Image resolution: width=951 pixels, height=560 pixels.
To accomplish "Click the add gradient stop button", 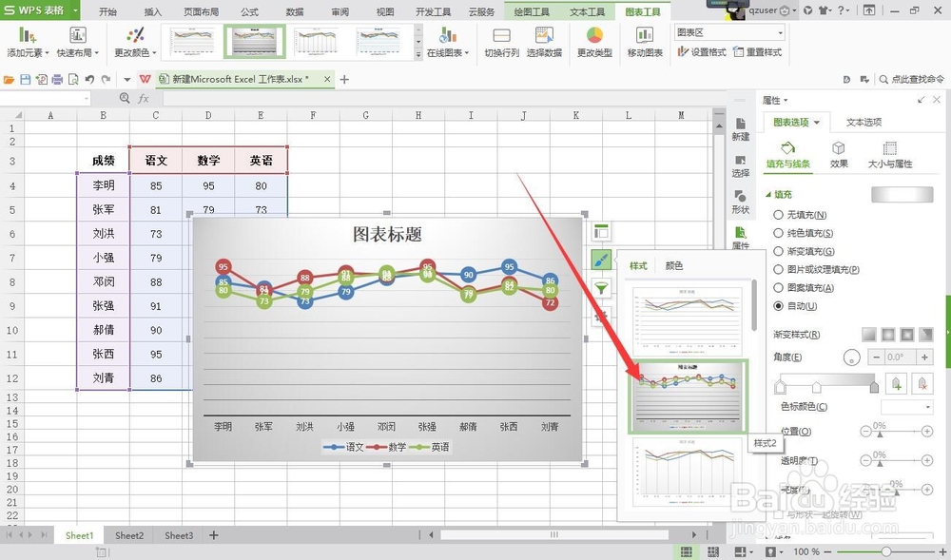I will (896, 383).
